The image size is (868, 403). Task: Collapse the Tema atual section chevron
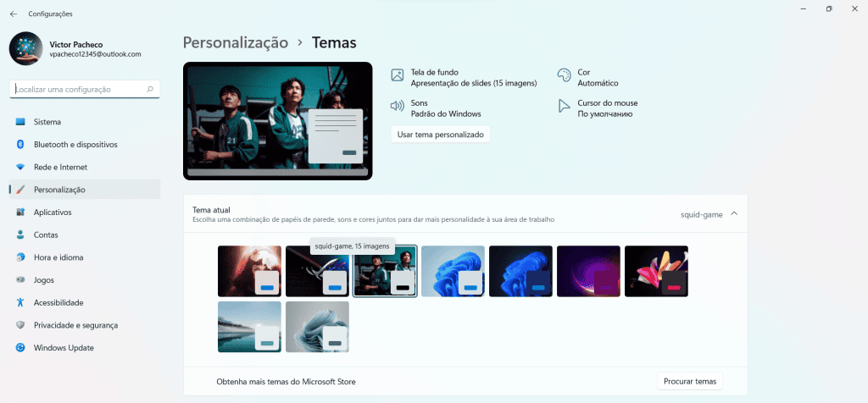coord(734,214)
